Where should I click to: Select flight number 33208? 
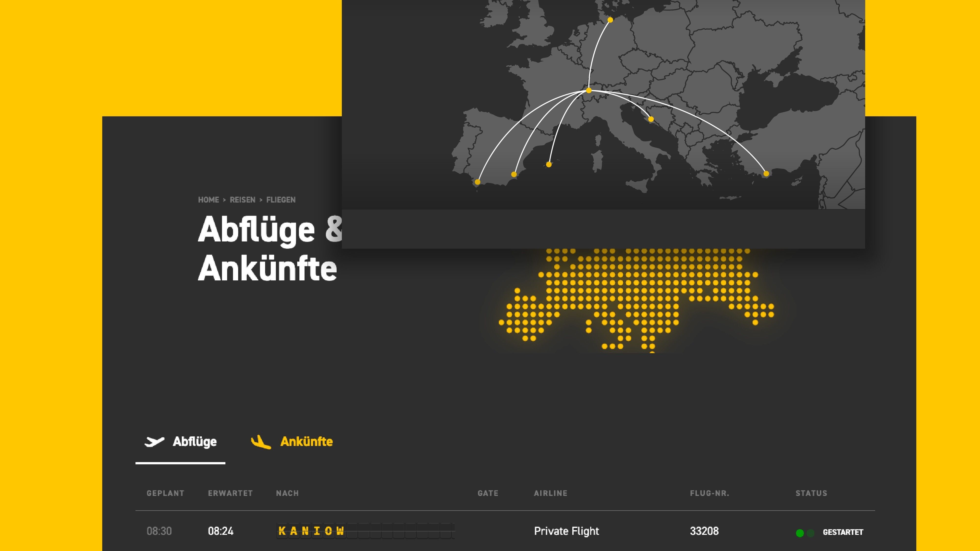[x=704, y=531]
